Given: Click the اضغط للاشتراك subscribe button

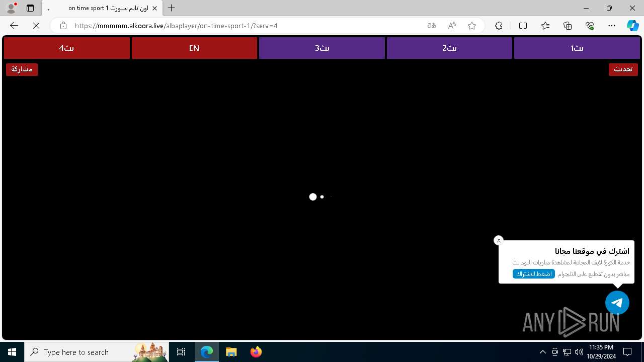Looking at the screenshot, I should [534, 274].
